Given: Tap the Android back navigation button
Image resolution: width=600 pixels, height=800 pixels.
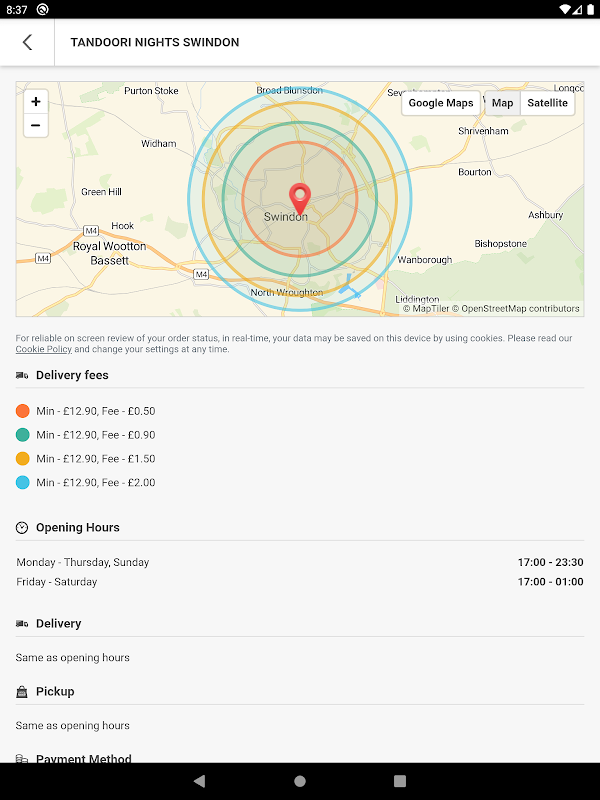Looking at the screenshot, I should pyautogui.click(x=199, y=781).
